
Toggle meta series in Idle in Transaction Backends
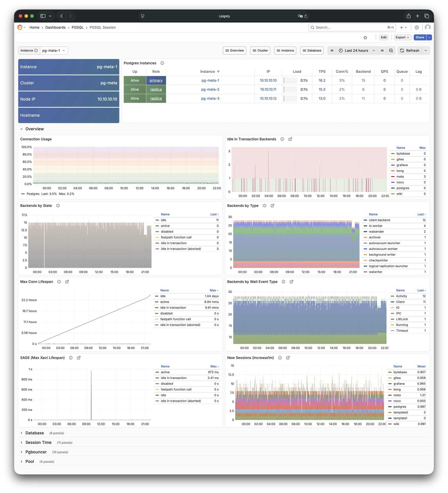400,176
